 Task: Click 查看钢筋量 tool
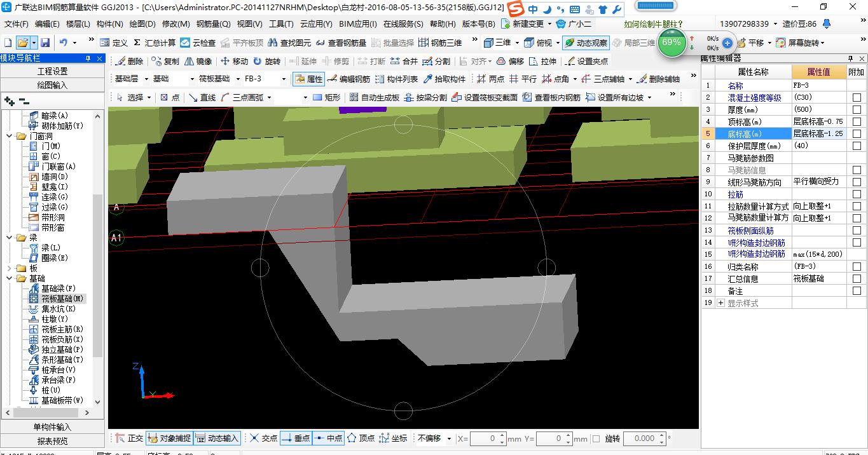(341, 43)
